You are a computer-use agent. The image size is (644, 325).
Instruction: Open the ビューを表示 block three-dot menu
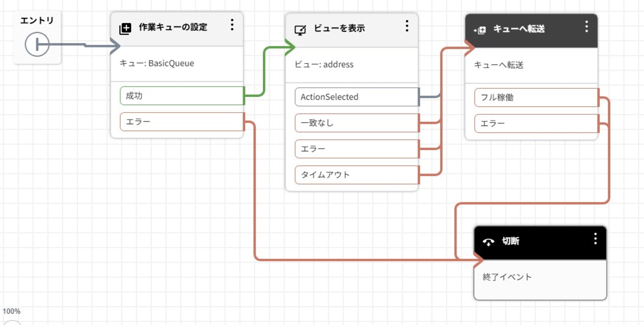click(407, 26)
